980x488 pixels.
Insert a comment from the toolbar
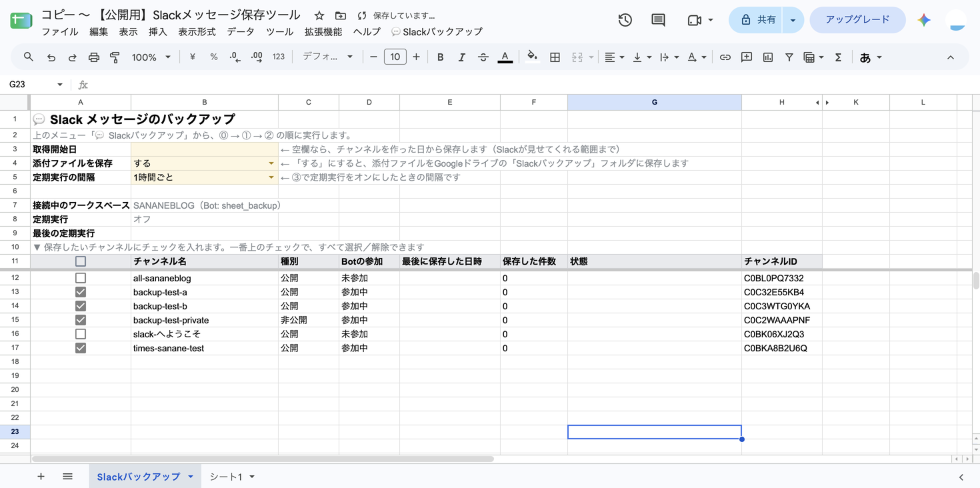[x=747, y=57]
